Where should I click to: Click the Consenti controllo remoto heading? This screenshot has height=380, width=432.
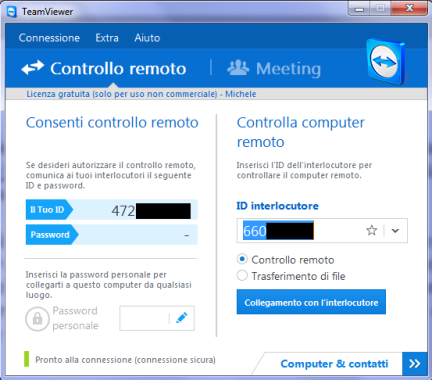tap(112, 123)
